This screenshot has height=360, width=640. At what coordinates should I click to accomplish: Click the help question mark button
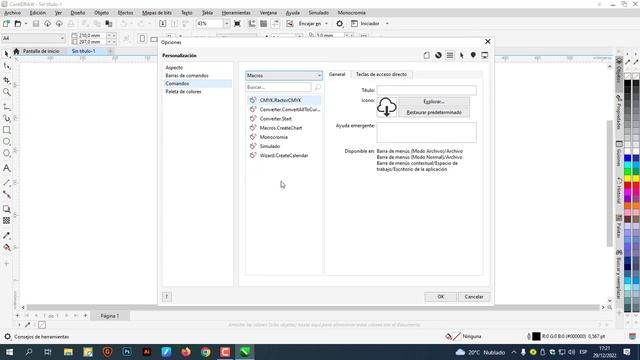point(167,297)
